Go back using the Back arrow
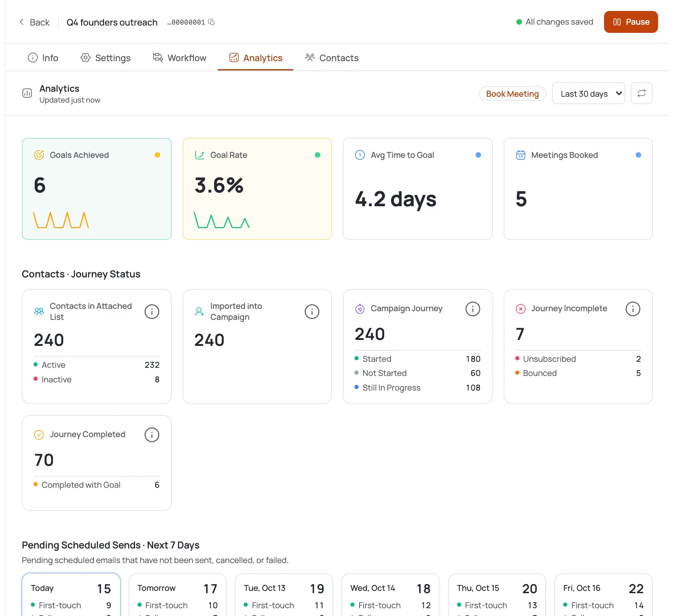The width and height of the screenshot is (677, 616). [34, 22]
